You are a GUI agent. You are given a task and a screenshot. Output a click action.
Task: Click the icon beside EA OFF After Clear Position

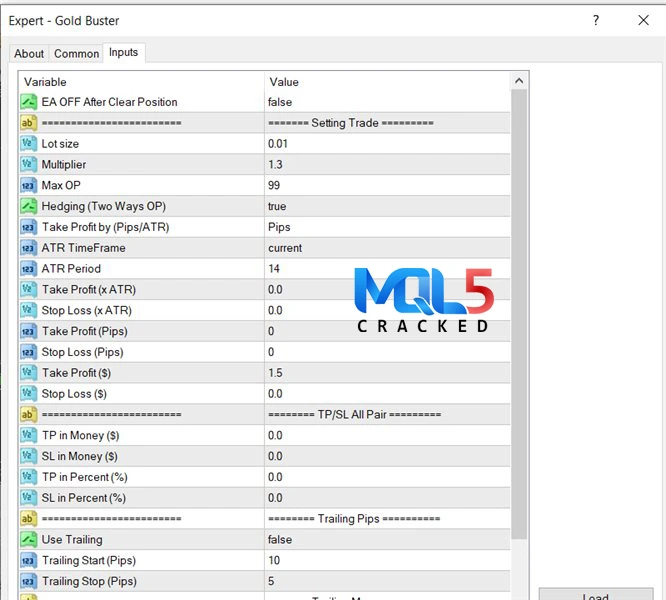tap(28, 102)
